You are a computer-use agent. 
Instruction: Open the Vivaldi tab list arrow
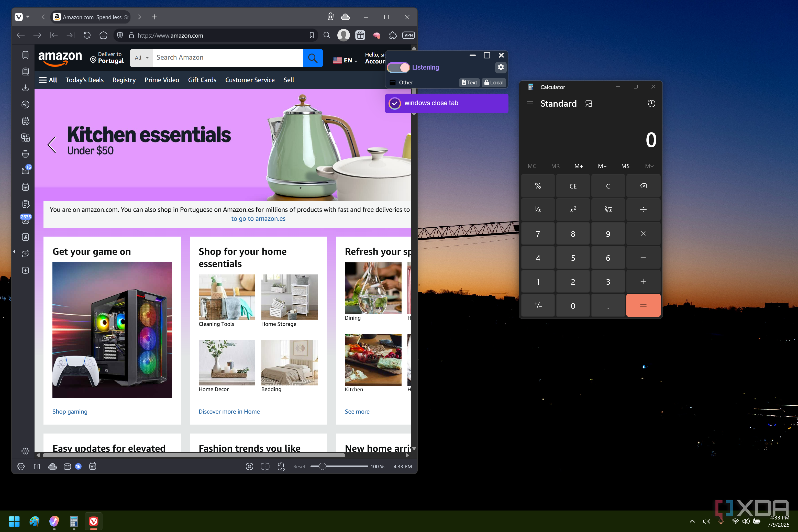[x=28, y=17]
